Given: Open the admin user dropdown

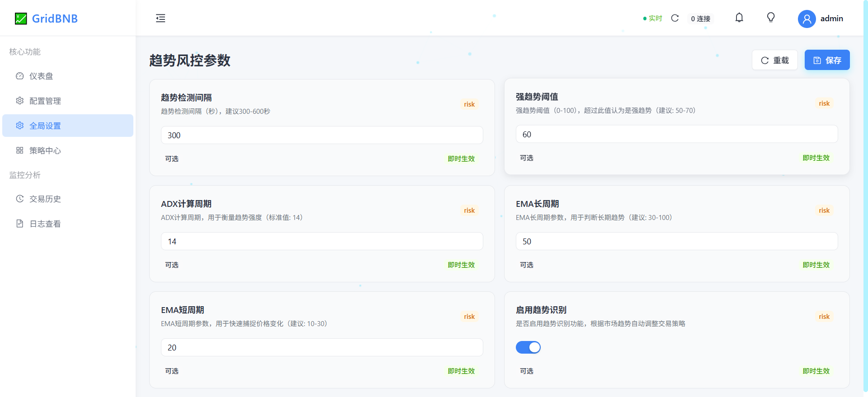Looking at the screenshot, I should (831, 19).
